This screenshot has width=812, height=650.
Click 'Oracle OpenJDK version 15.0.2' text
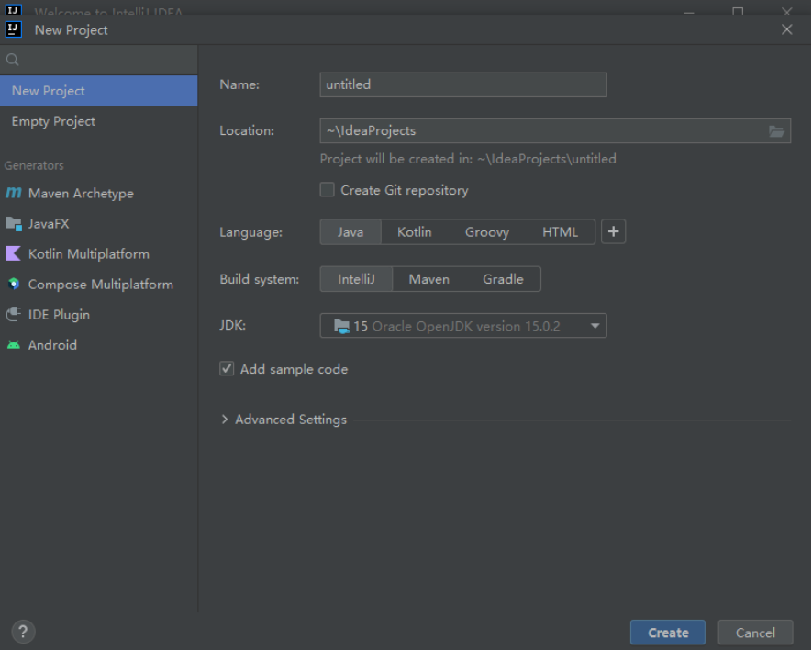(466, 326)
